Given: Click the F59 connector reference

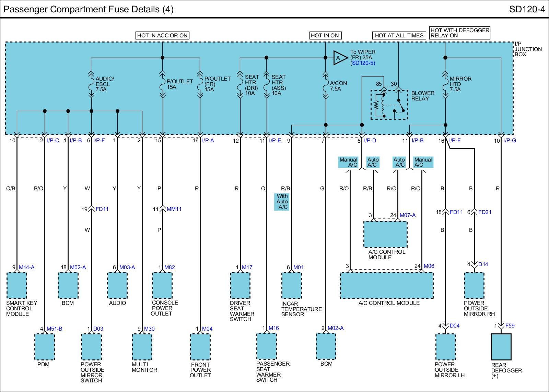Looking at the screenshot, I should click(510, 325).
